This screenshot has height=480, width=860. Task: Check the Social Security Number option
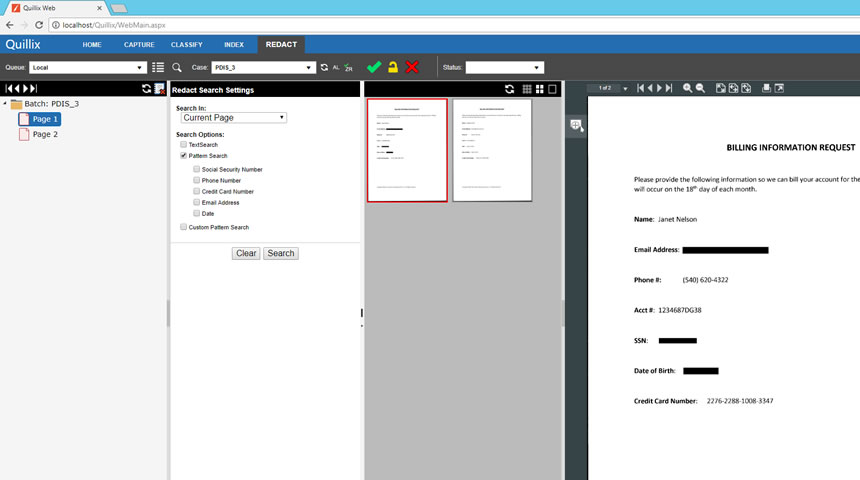click(x=197, y=169)
